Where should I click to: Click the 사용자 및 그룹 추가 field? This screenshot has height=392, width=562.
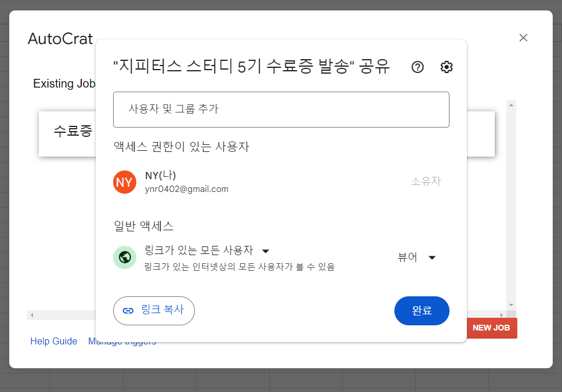pyautogui.click(x=281, y=110)
